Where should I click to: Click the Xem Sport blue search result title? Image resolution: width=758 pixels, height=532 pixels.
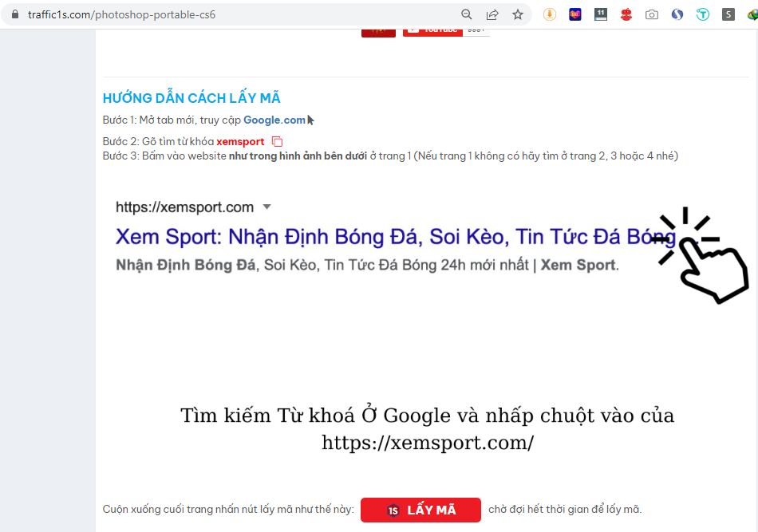tap(396, 237)
